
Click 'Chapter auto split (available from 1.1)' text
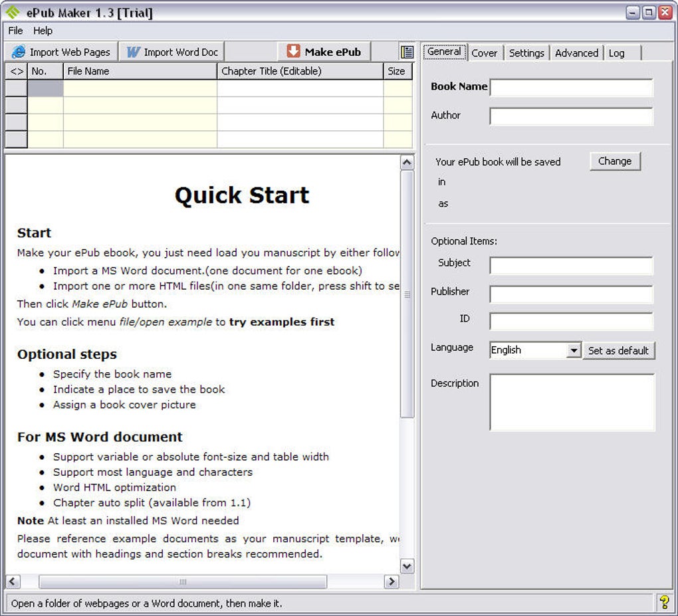pos(152,503)
